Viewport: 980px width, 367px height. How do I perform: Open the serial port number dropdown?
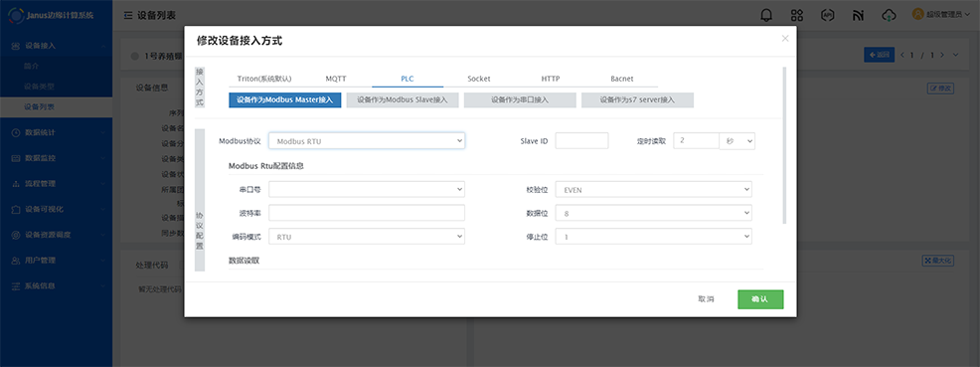coord(367,189)
